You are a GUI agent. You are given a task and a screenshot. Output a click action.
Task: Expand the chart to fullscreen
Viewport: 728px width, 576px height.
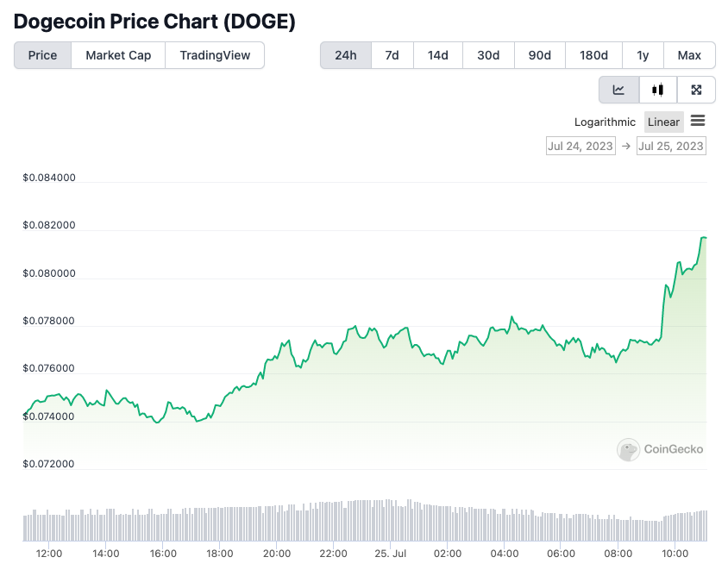[696, 90]
